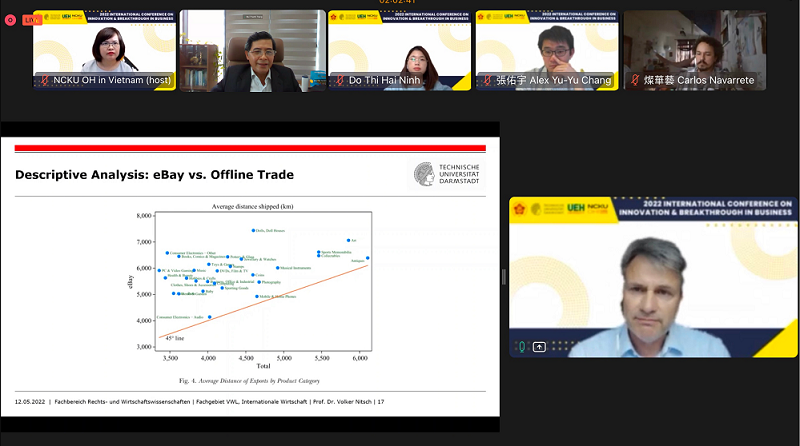Open NCKU OH in Vietnam host video tile
Image resolution: width=800 pixels, height=446 pixels.
pyautogui.click(x=105, y=51)
